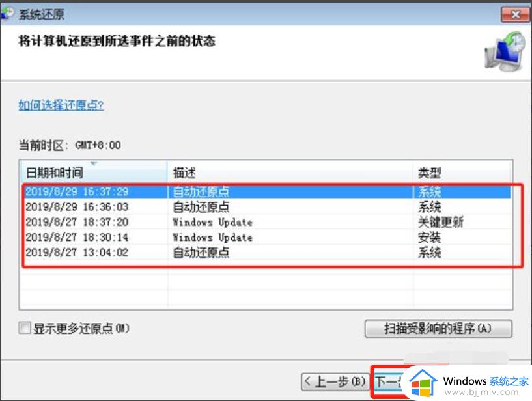The image size is (532, 401).
Task: Sort by the 描述 column header
Action: coord(290,173)
